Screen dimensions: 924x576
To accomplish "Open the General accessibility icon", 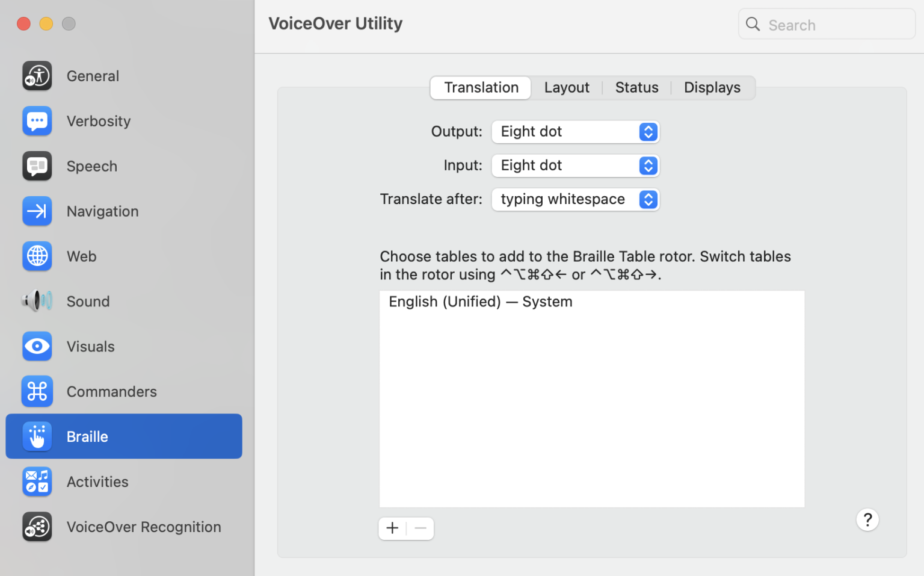I will coord(37,76).
